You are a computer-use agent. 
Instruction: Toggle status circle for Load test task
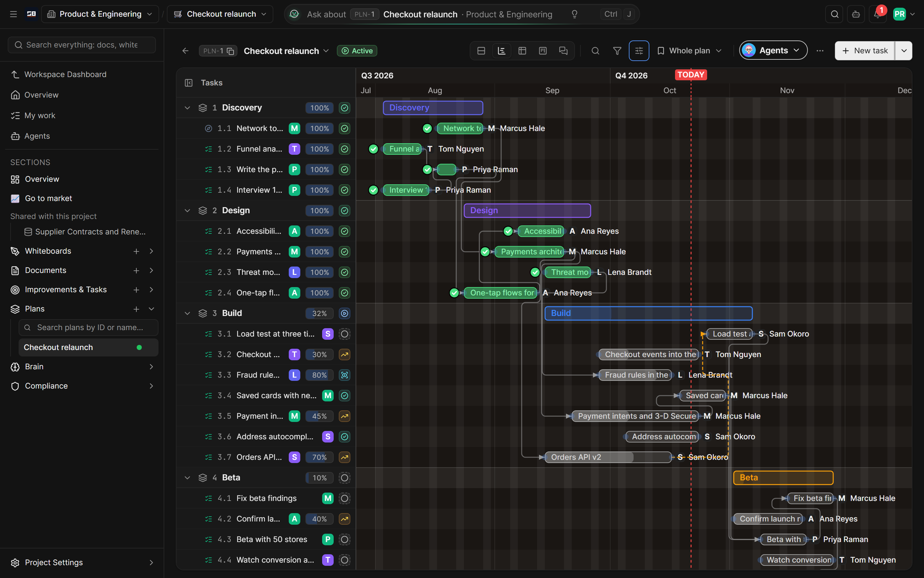click(x=344, y=334)
